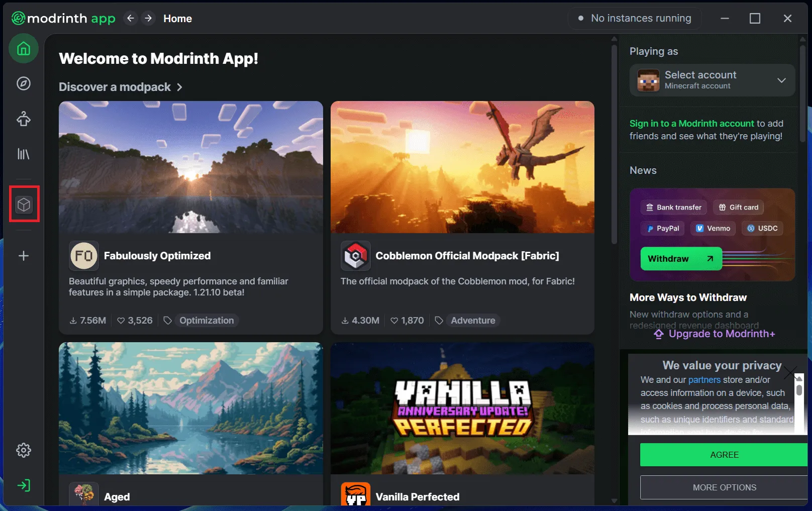Select the Adventure tag on Cobblemon modpack

473,321
